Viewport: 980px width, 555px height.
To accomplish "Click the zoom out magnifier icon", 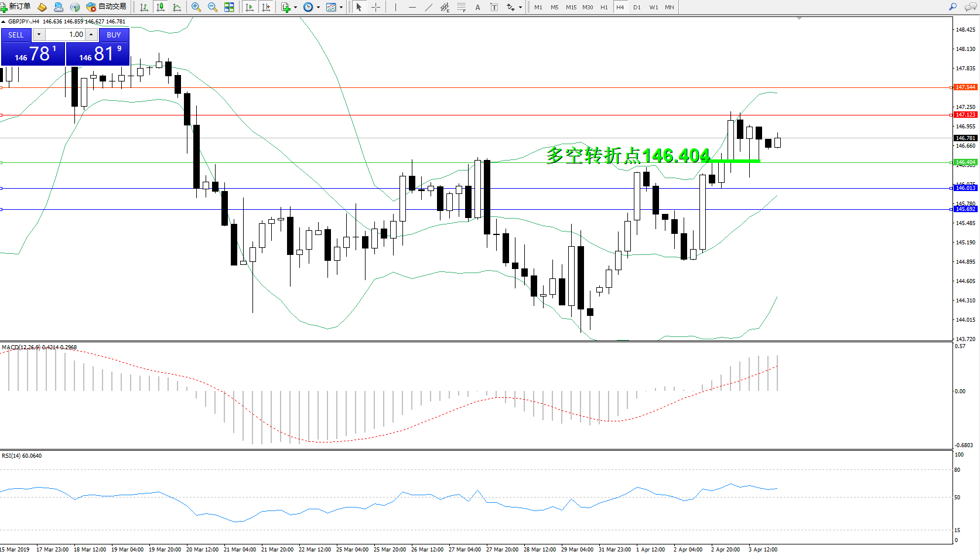I will click(x=212, y=7).
